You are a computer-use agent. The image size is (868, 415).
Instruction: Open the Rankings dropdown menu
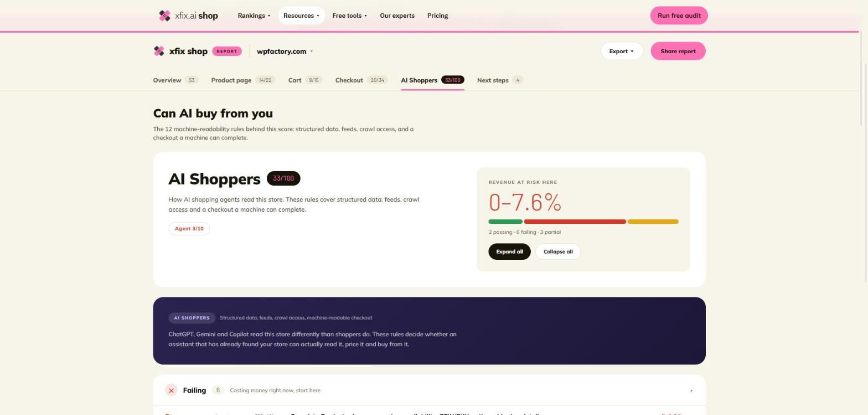coord(254,16)
